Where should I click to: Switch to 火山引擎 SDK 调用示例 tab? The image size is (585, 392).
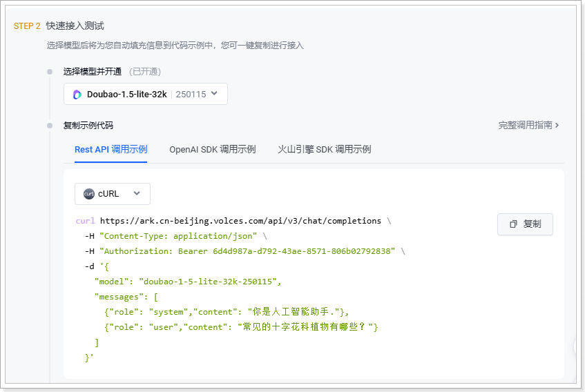[324, 150]
